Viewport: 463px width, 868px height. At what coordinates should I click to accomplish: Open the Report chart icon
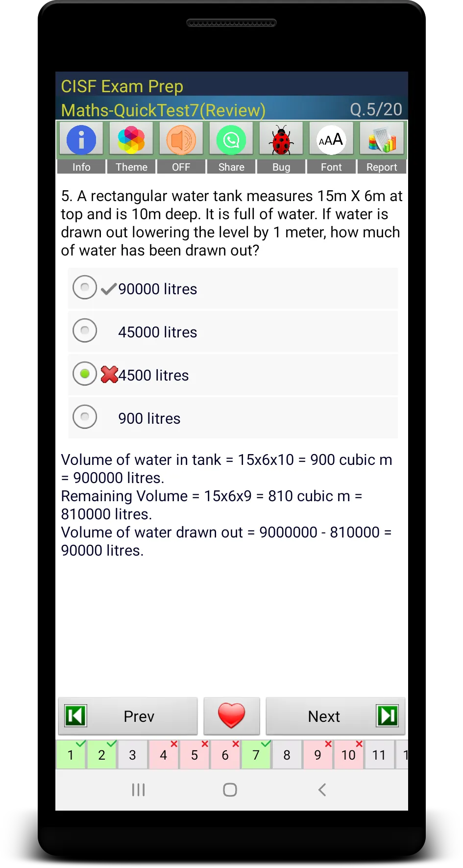[x=382, y=140]
